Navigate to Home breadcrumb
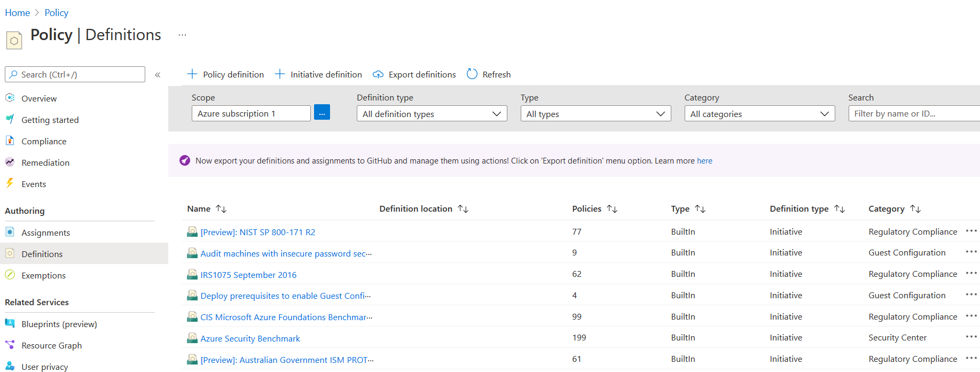This screenshot has height=372, width=980. pyautogui.click(x=17, y=13)
